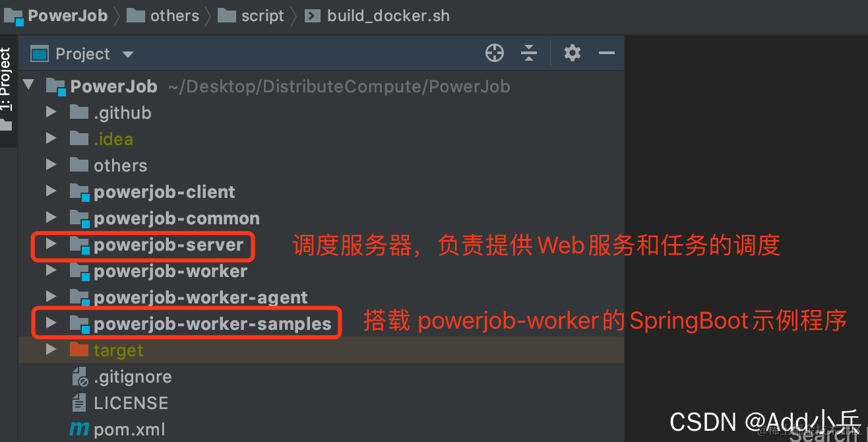Click the orange target folder icon
The image size is (868, 442).
coord(78,349)
